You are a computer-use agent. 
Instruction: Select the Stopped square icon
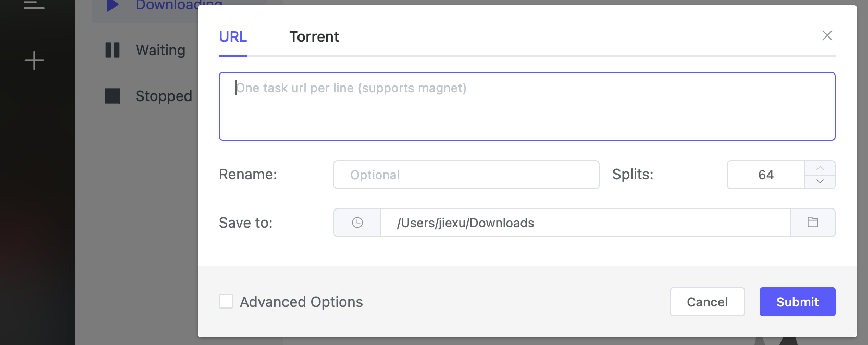point(113,96)
